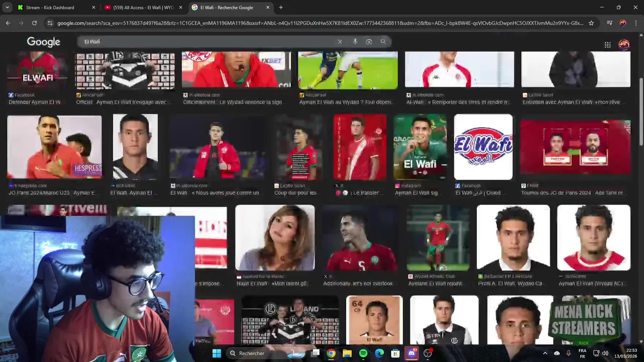Open the Windows Start button
644x362 pixels.
coord(217,353)
